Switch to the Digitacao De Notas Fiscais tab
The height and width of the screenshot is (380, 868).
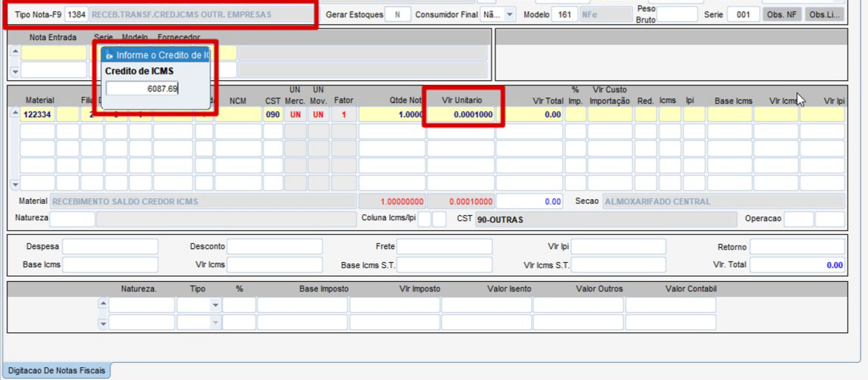[57, 371]
